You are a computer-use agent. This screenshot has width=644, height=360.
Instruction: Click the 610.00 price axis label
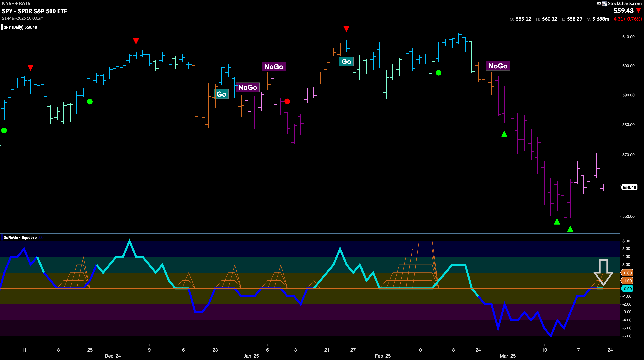(x=628, y=37)
